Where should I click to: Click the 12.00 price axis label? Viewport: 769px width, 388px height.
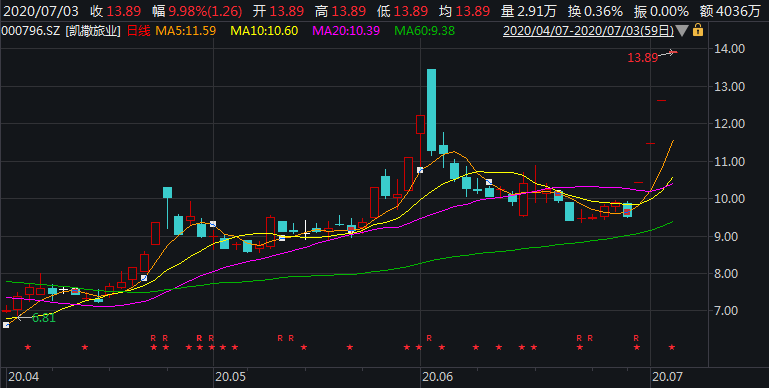(x=731, y=124)
